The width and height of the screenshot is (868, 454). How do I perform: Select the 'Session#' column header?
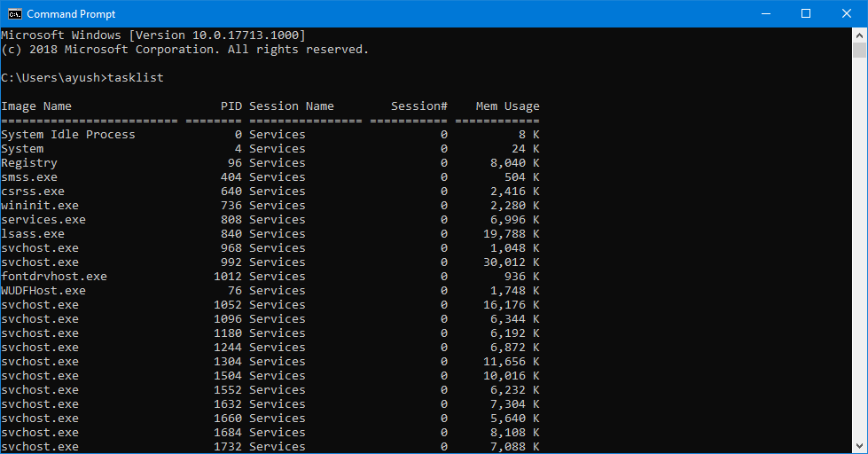(x=419, y=106)
